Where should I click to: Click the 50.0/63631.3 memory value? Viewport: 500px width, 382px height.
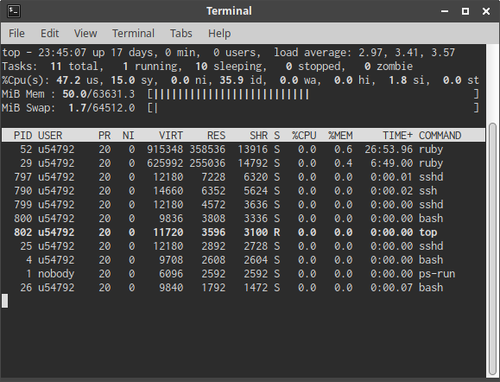click(98, 94)
